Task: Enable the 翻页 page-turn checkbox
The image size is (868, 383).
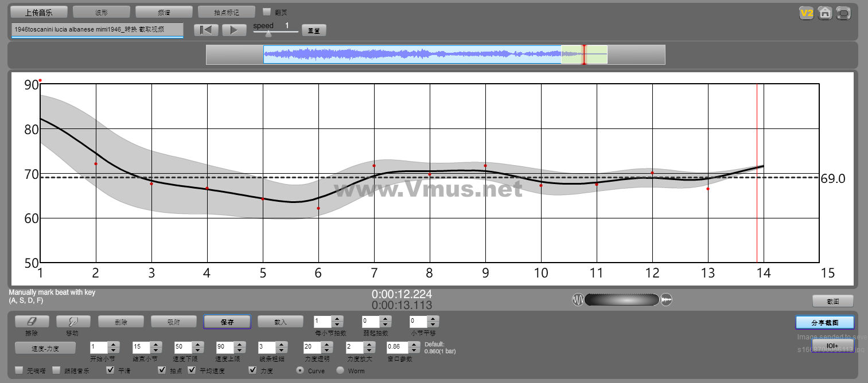Action: 266,11
